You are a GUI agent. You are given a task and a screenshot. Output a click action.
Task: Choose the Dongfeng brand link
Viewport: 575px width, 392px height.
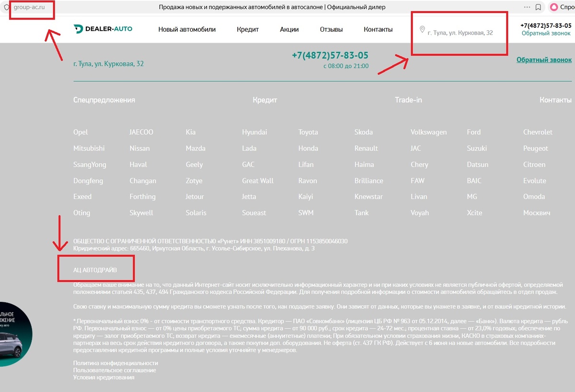88,181
